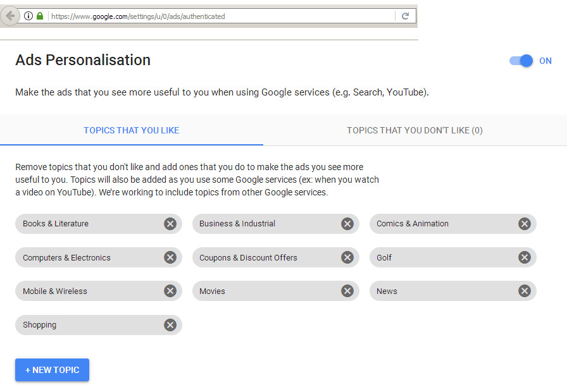Remove the Movies topic
This screenshot has width=567, height=392.
pyautogui.click(x=347, y=291)
